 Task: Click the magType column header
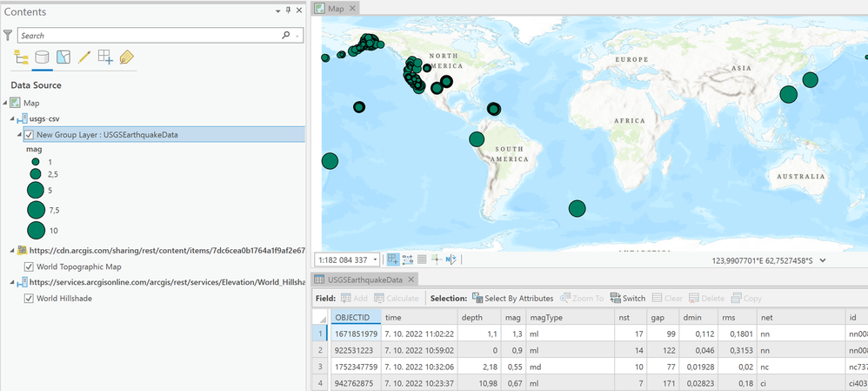click(x=570, y=318)
